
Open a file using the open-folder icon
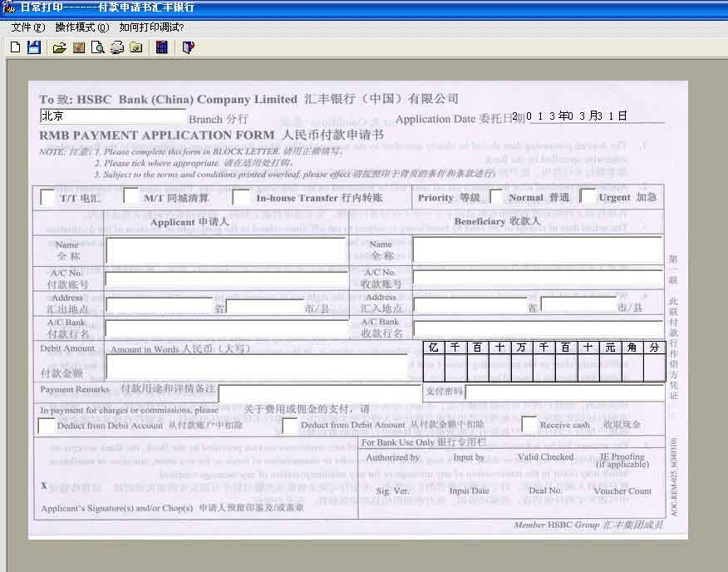point(60,47)
